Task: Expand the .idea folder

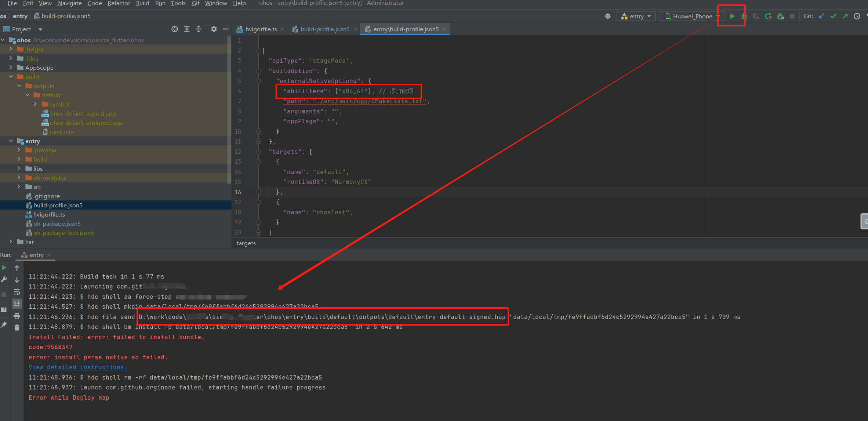Action: (x=11, y=58)
